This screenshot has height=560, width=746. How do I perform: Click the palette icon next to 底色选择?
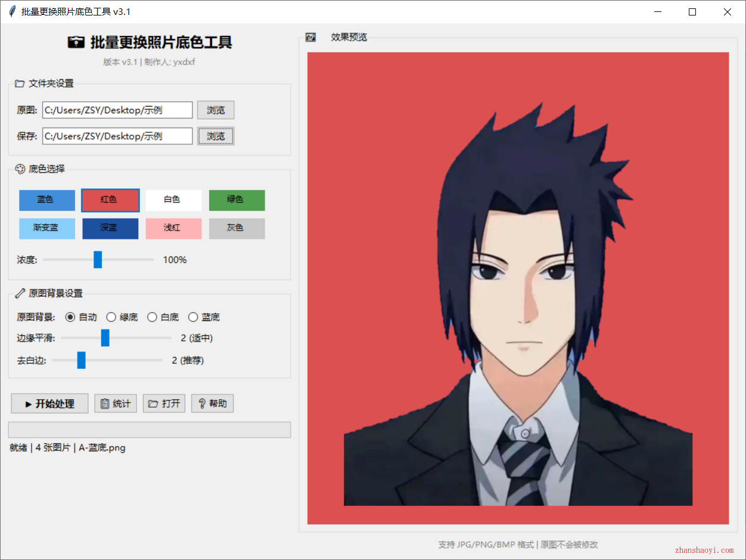[20, 169]
